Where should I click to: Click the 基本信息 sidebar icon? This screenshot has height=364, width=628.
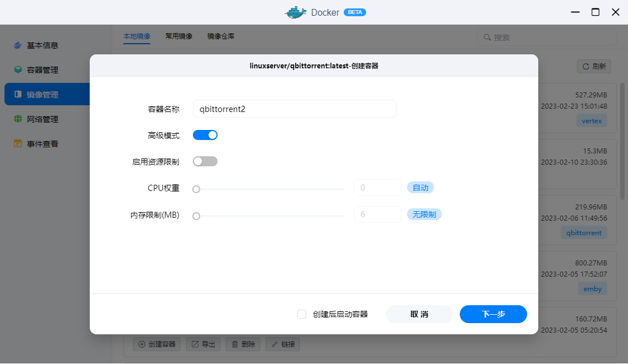click(x=17, y=45)
